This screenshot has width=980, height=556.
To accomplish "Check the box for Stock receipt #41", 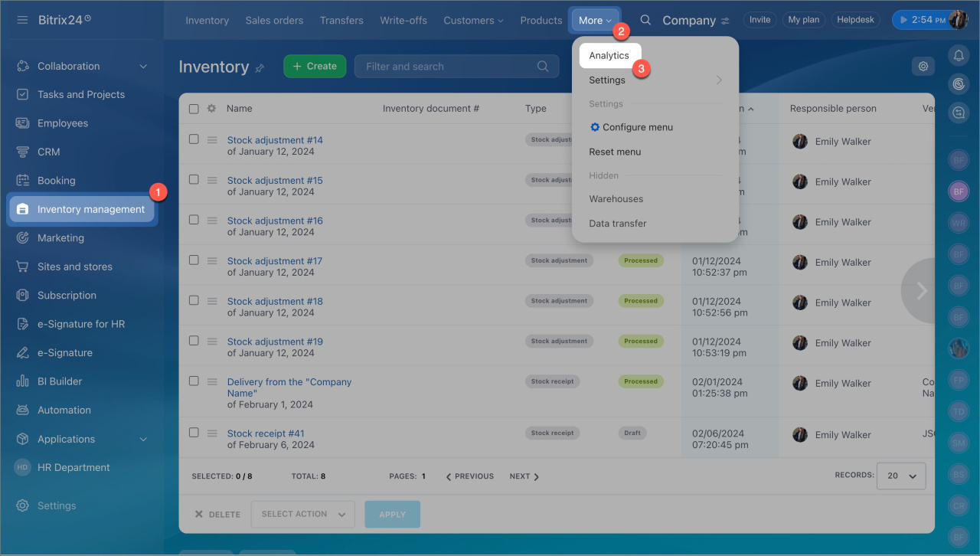I will click(x=194, y=433).
